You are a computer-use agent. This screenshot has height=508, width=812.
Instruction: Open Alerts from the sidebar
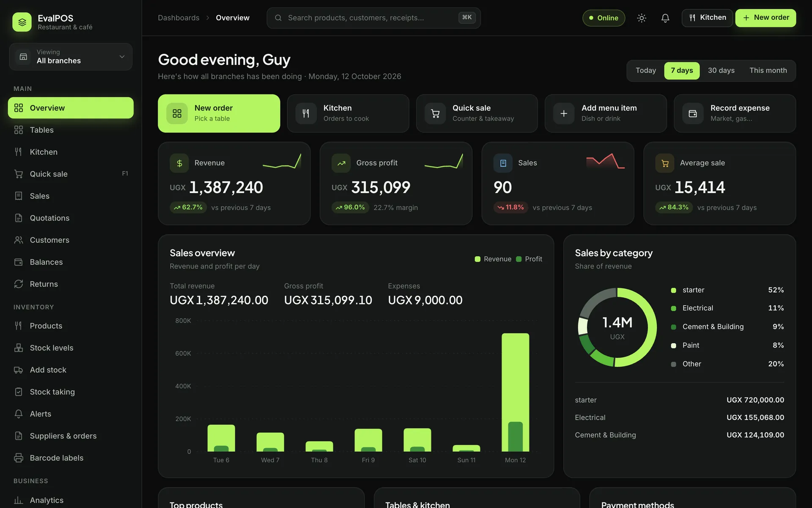tap(71, 414)
